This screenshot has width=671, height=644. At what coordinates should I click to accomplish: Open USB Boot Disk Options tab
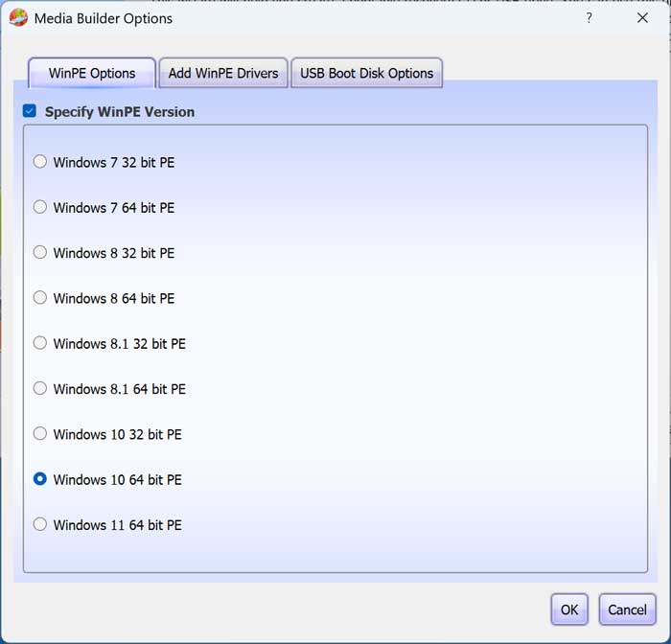(x=367, y=73)
